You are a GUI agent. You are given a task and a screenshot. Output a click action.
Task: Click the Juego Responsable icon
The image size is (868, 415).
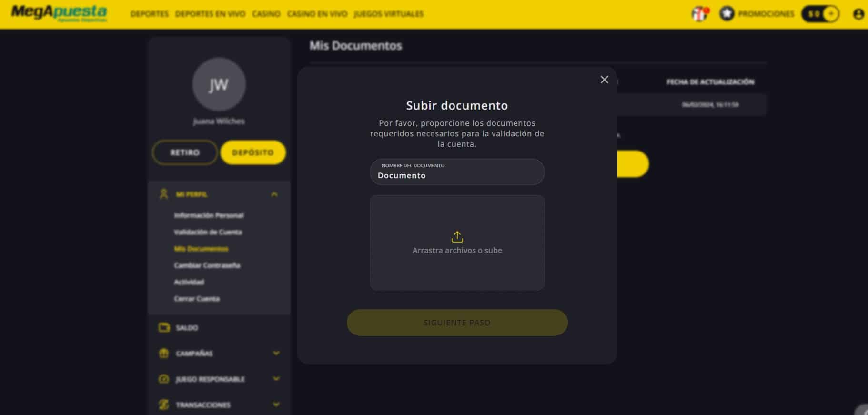pyautogui.click(x=164, y=379)
